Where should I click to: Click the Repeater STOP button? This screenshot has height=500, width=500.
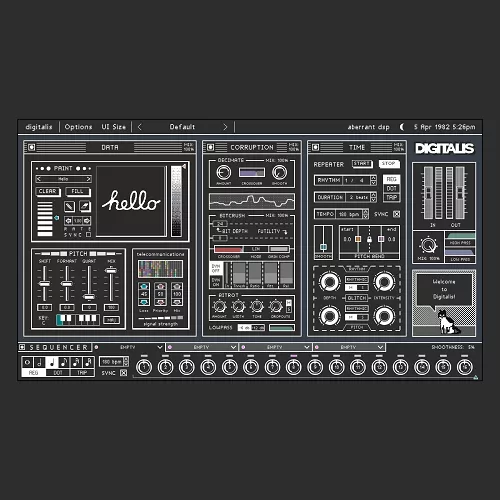tap(389, 164)
